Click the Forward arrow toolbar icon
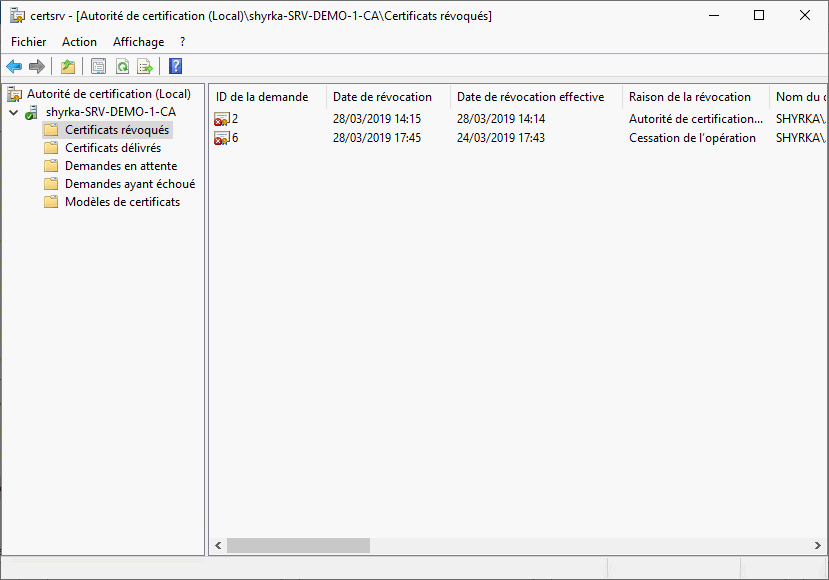This screenshot has width=829, height=580. (x=37, y=67)
